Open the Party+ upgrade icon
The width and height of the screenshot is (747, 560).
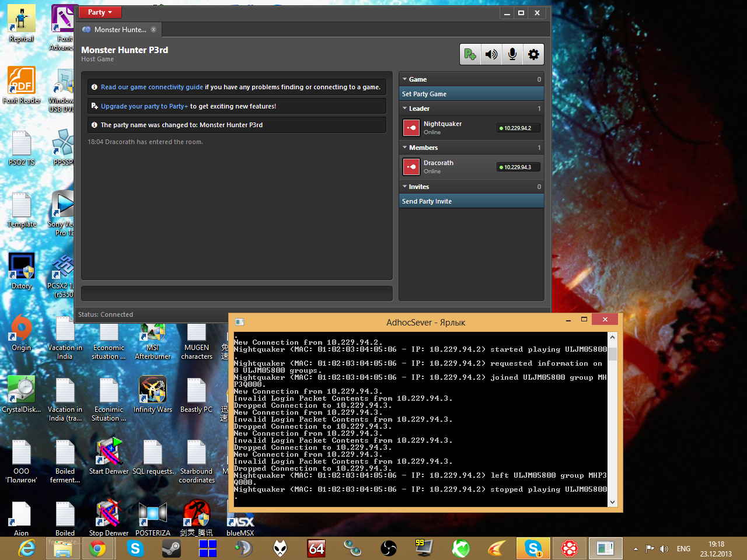point(470,54)
